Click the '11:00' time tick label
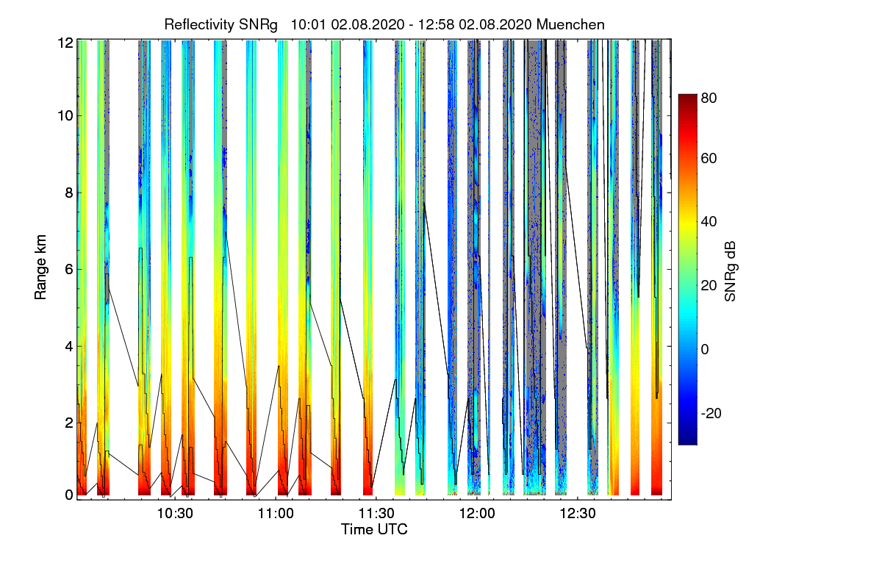Viewport: 882px width, 588px height. coord(276,513)
